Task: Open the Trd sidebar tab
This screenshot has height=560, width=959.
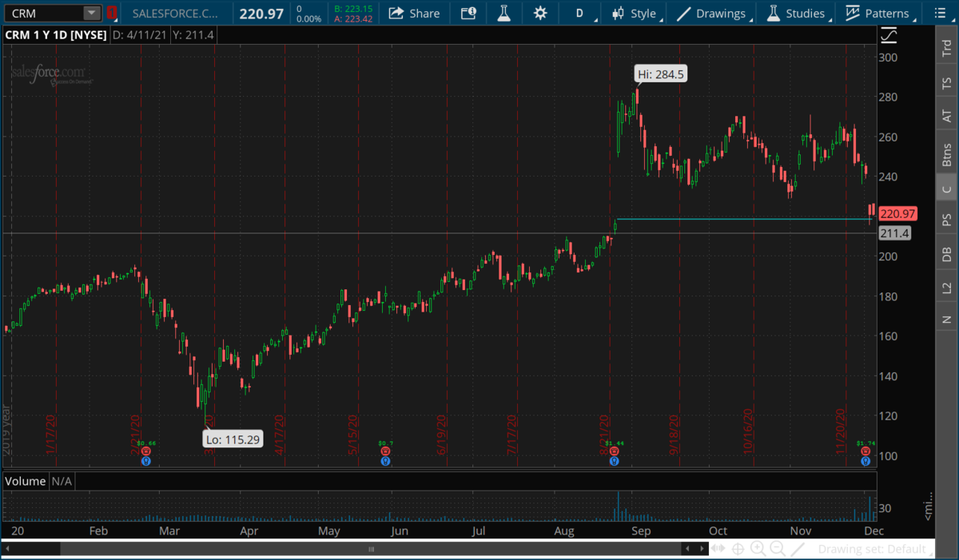Action: pos(947,47)
